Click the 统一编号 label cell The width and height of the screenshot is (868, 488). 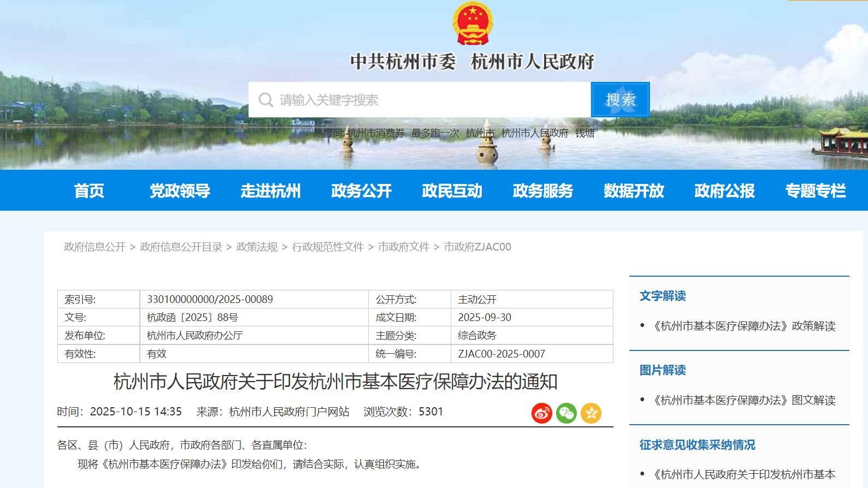pyautogui.click(x=410, y=354)
